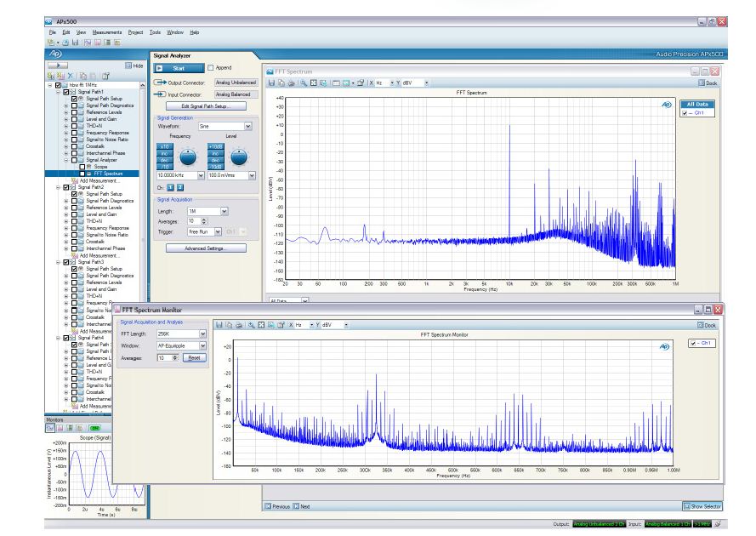Fit-to-data icon in FFT Spectrum toolbar

point(314,83)
